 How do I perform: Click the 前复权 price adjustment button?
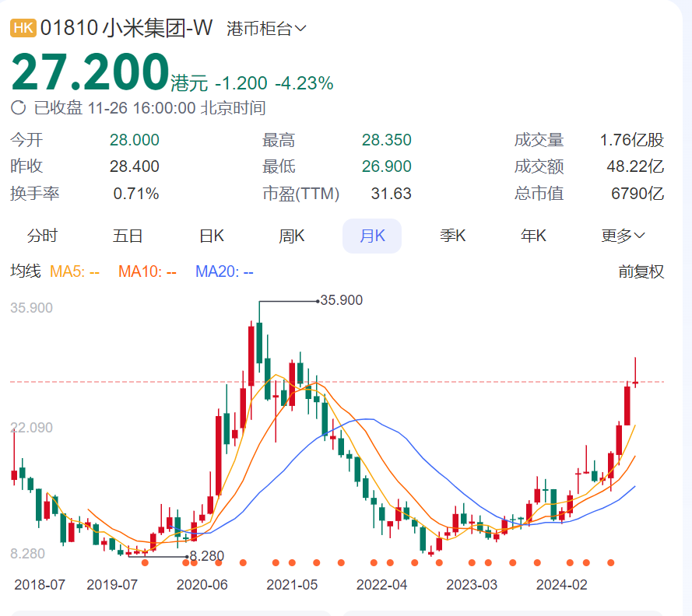coord(641,271)
